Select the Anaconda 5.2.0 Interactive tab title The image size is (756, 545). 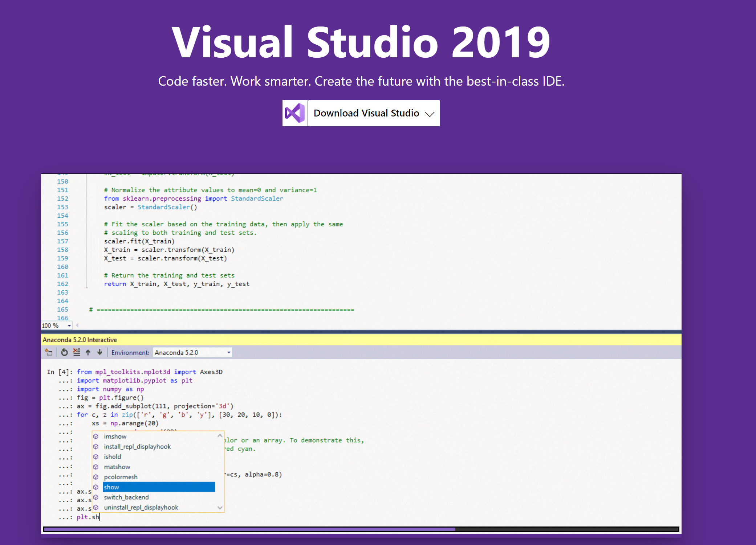click(80, 340)
